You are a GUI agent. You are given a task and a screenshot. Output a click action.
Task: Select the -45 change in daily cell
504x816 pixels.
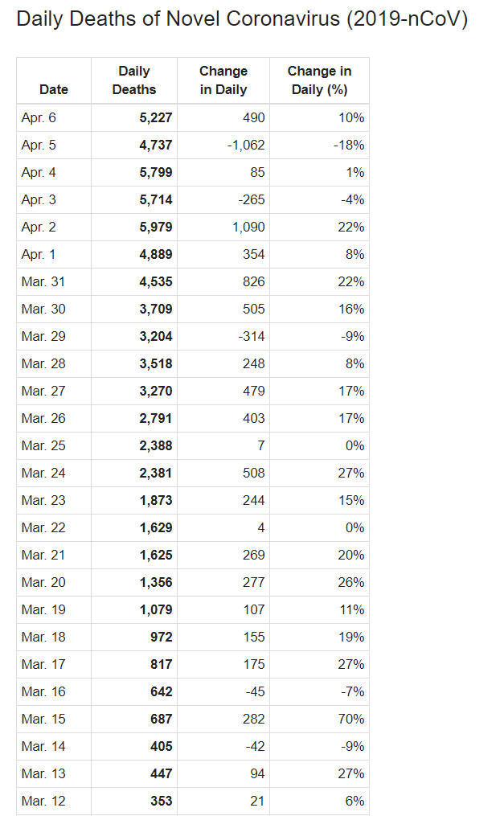(x=255, y=692)
